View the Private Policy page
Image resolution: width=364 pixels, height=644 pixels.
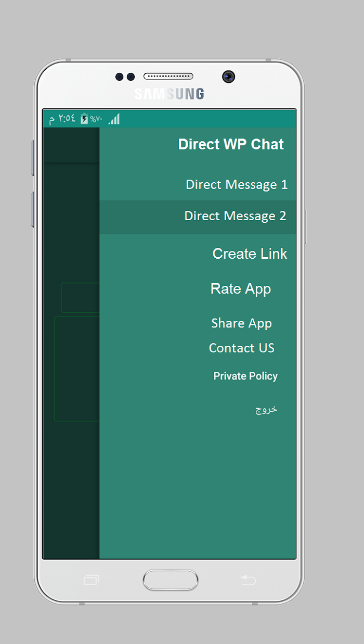point(245,376)
